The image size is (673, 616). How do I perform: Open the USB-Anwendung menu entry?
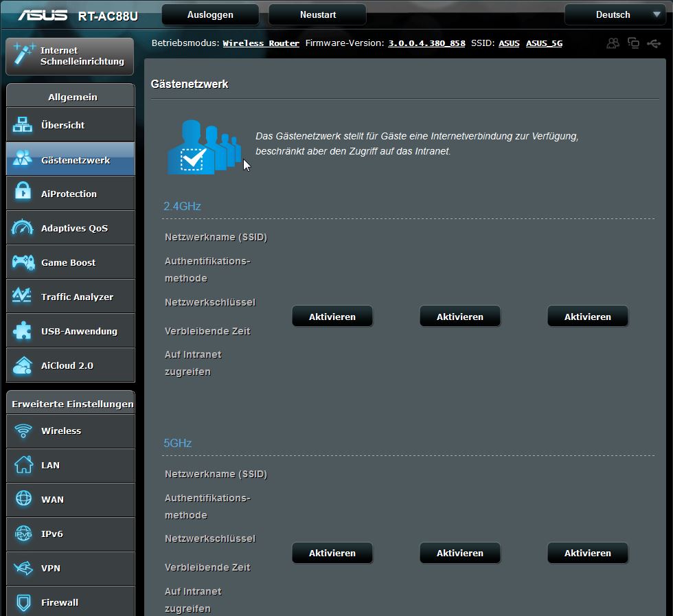(70, 331)
